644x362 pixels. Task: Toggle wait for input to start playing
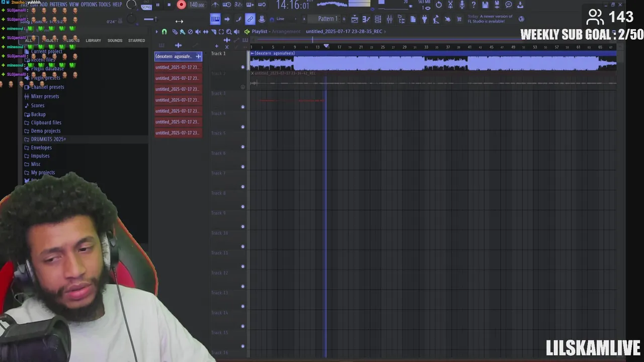226,5
